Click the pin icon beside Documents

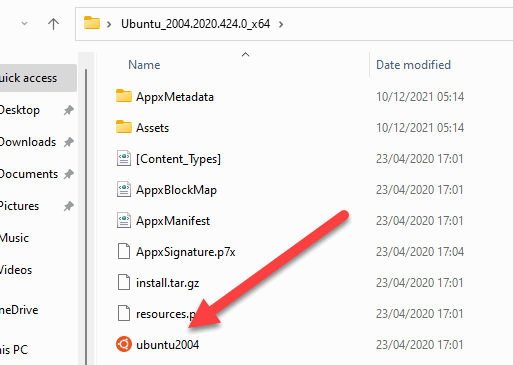[x=69, y=174]
